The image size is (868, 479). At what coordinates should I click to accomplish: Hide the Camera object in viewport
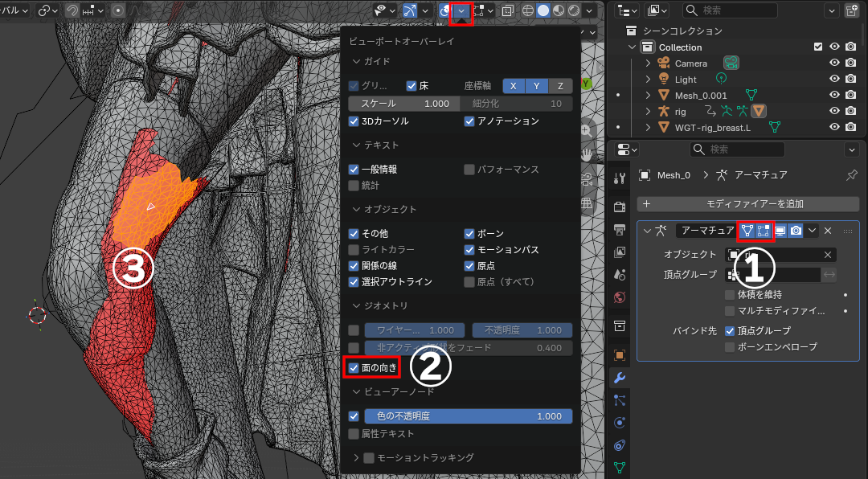click(834, 63)
